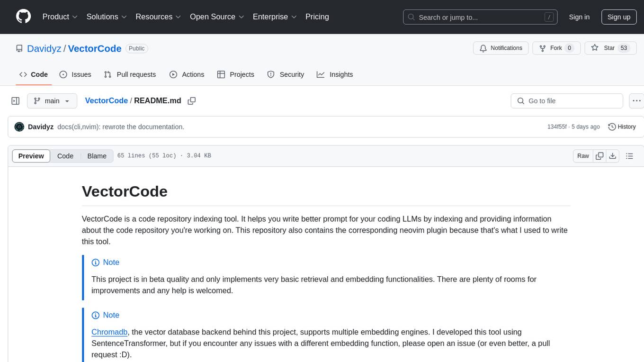Click the Fork button branch icon

(x=542, y=48)
